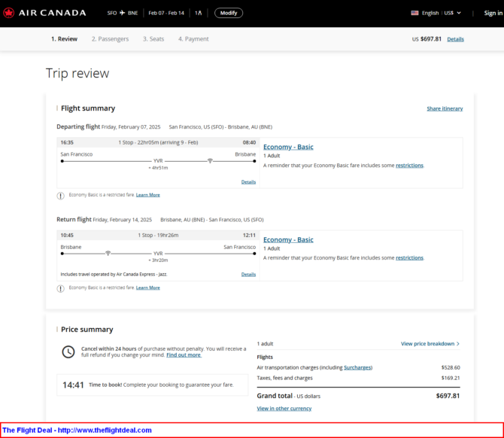The width and height of the screenshot is (504, 438).
Task: Open Details for the departing flight
Action: coord(248,182)
